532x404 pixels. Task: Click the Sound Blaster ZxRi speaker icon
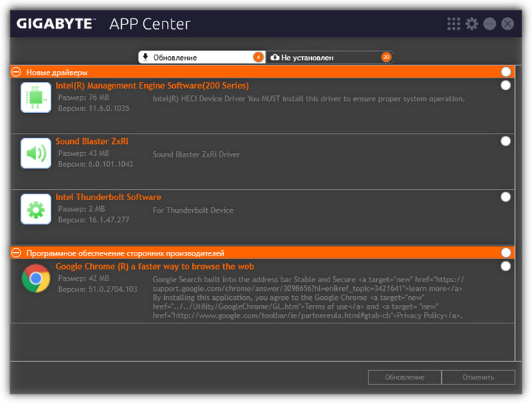[35, 154]
